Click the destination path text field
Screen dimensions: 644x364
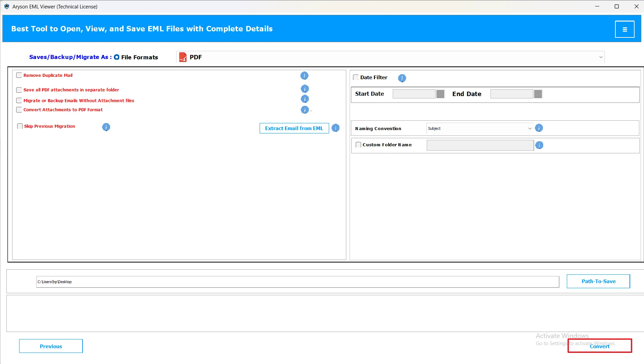tap(297, 282)
